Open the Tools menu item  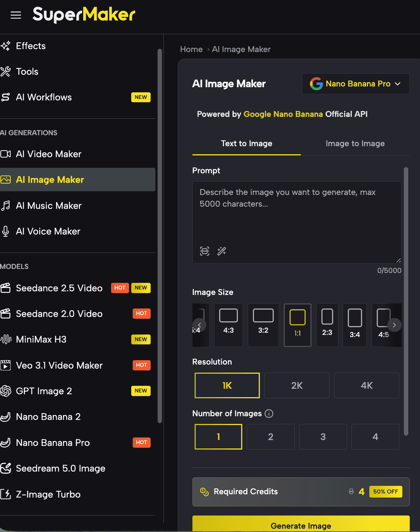[x=78, y=71]
